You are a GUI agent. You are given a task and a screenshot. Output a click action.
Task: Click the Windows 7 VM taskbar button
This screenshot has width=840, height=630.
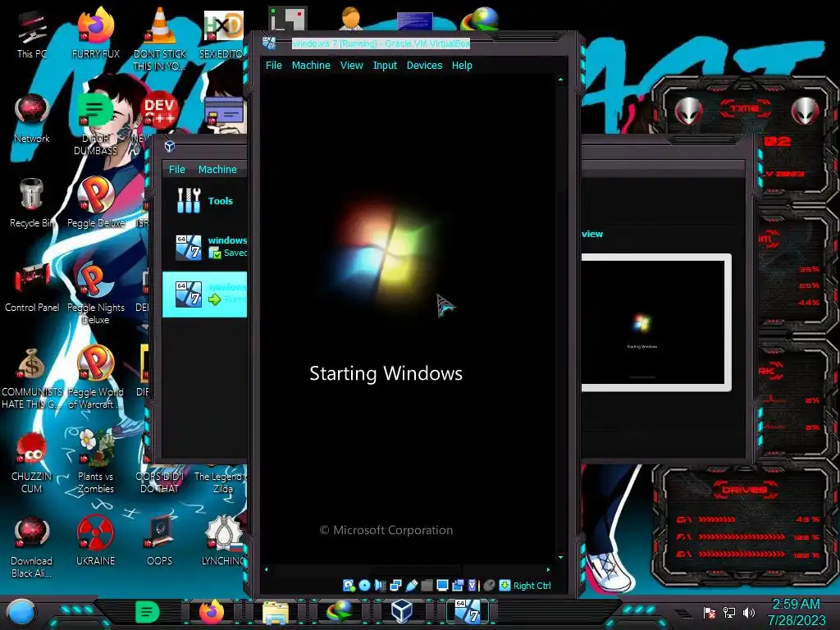pos(467,612)
